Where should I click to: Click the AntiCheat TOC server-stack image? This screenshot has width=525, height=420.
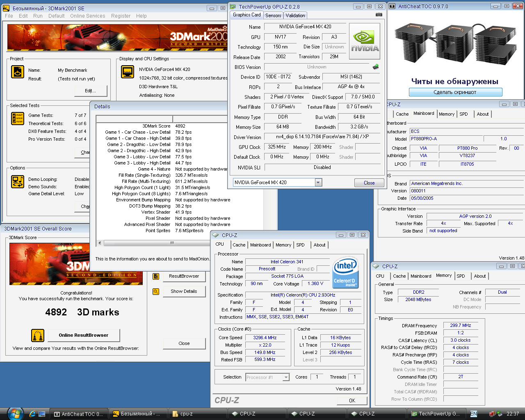455,43
